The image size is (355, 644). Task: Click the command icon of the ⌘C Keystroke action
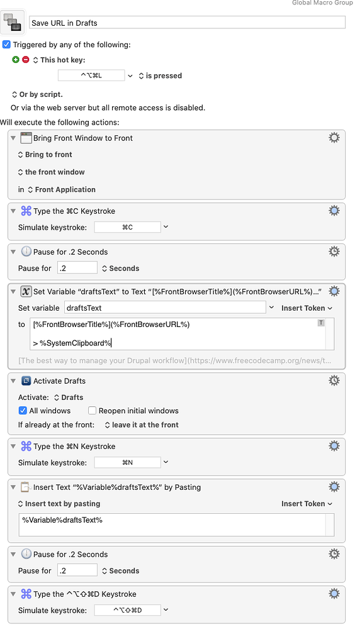26,211
